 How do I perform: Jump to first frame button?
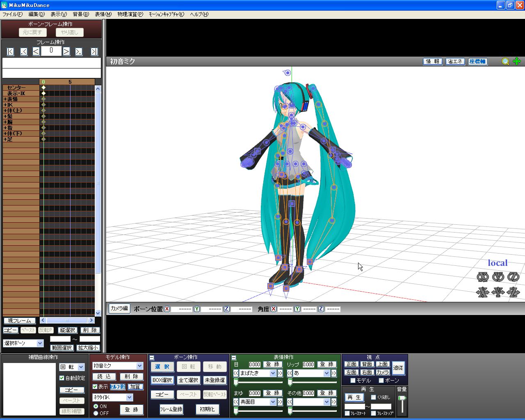pos(11,51)
